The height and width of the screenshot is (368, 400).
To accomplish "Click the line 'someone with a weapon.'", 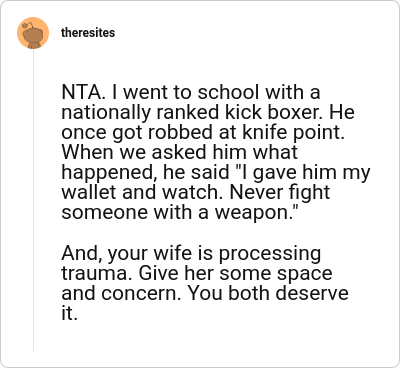I will pyautogui.click(x=178, y=212).
